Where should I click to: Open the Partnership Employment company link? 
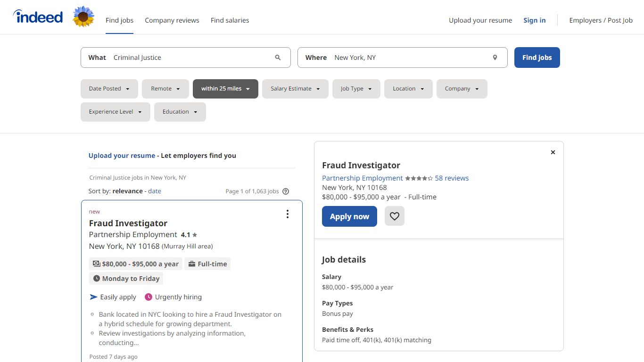[363, 178]
